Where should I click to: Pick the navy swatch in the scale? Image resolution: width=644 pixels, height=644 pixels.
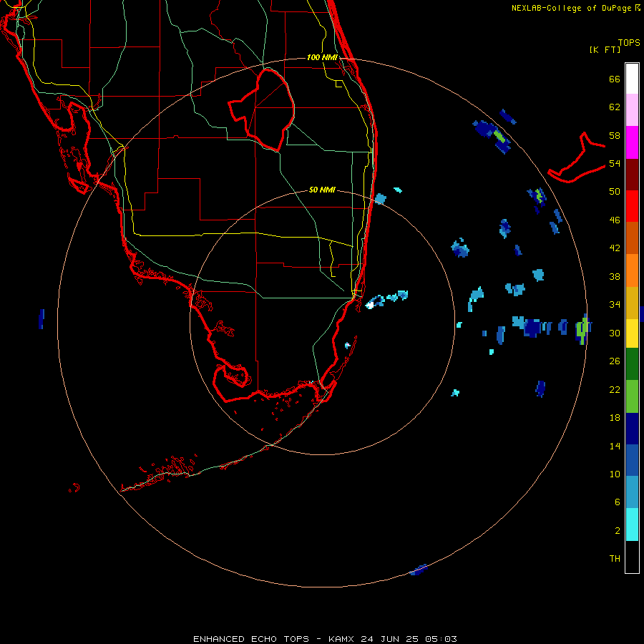coord(632,429)
